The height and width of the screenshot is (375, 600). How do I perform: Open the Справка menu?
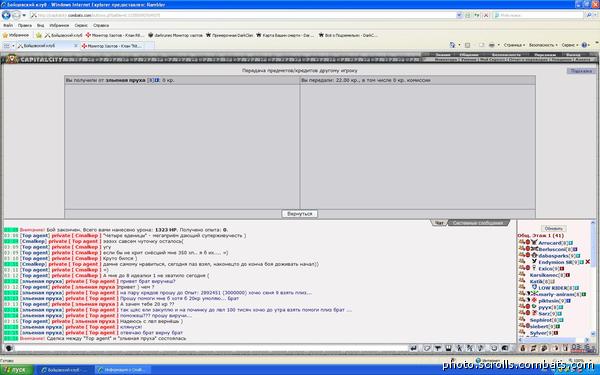tap(101, 25)
